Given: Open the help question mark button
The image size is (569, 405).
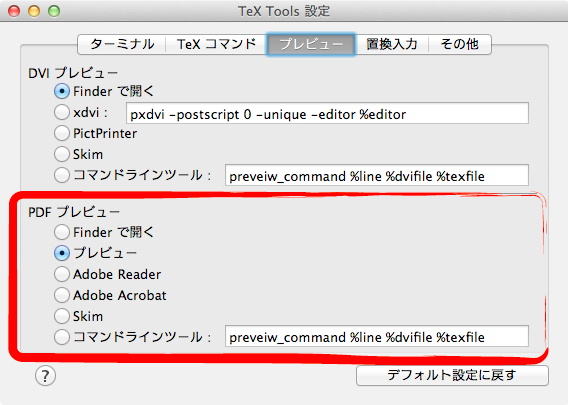Looking at the screenshot, I should [45, 376].
